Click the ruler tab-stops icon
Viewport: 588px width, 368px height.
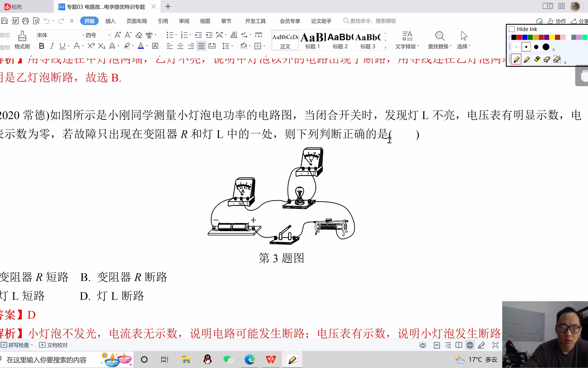[x=258, y=35]
